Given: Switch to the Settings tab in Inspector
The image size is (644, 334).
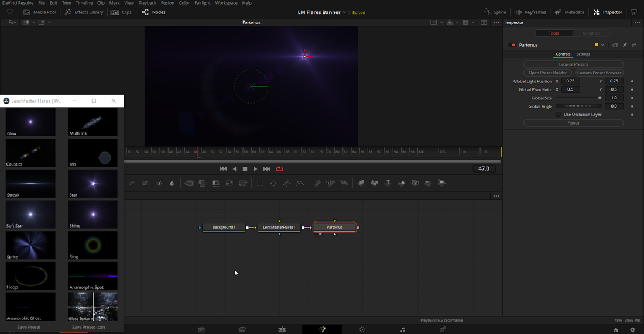Looking at the screenshot, I should pyautogui.click(x=583, y=54).
